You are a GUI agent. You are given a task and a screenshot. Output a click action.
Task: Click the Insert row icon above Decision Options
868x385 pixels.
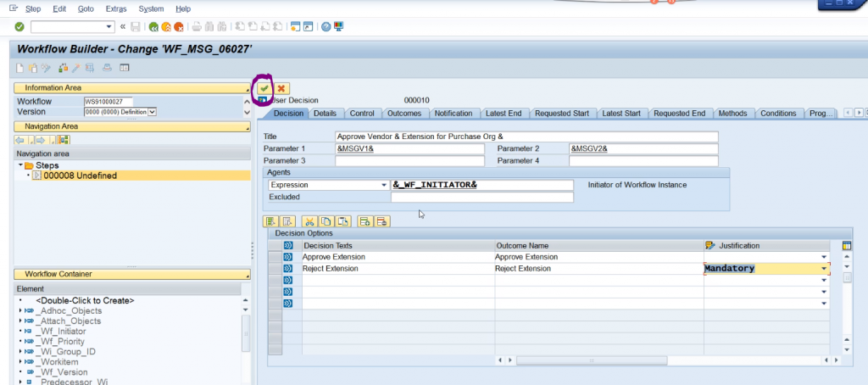click(x=364, y=221)
